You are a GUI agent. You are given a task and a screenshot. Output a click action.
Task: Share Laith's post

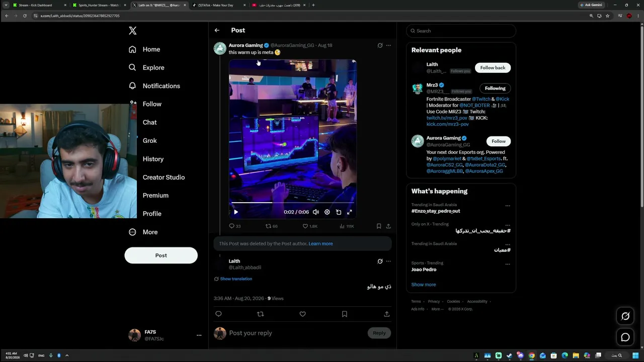[x=387, y=314]
